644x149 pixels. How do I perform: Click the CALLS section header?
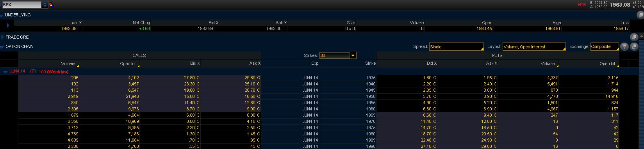pos(139,55)
